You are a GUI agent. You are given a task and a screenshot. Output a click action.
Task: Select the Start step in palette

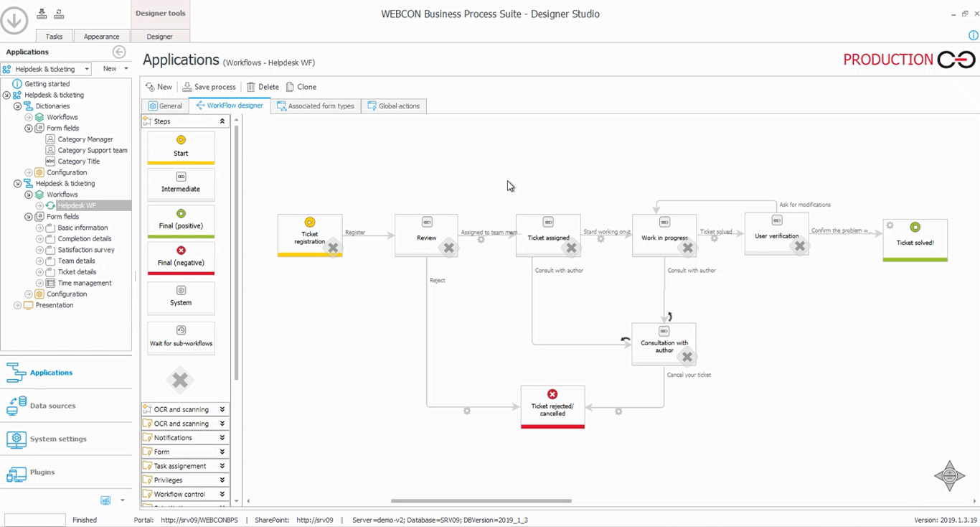(x=181, y=146)
